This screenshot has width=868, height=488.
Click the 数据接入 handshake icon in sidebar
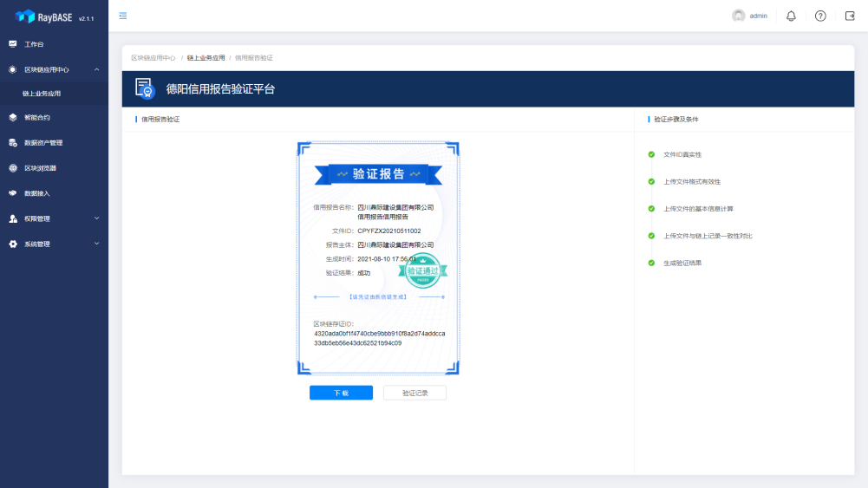coord(13,193)
